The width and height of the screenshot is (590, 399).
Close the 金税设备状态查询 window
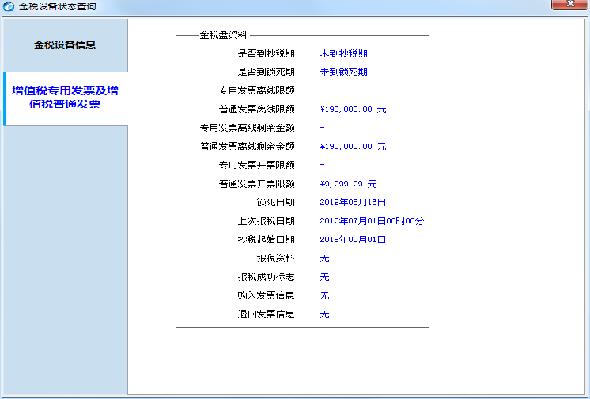570,4
